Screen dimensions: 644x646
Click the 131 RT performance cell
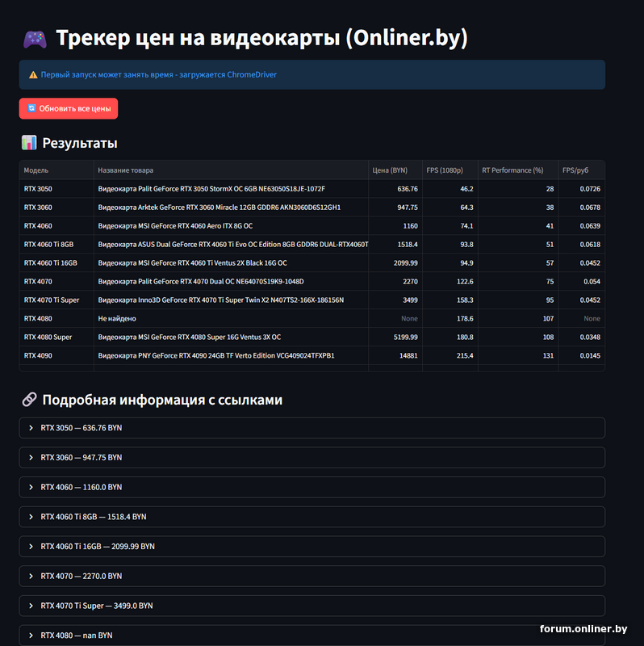pyautogui.click(x=518, y=355)
